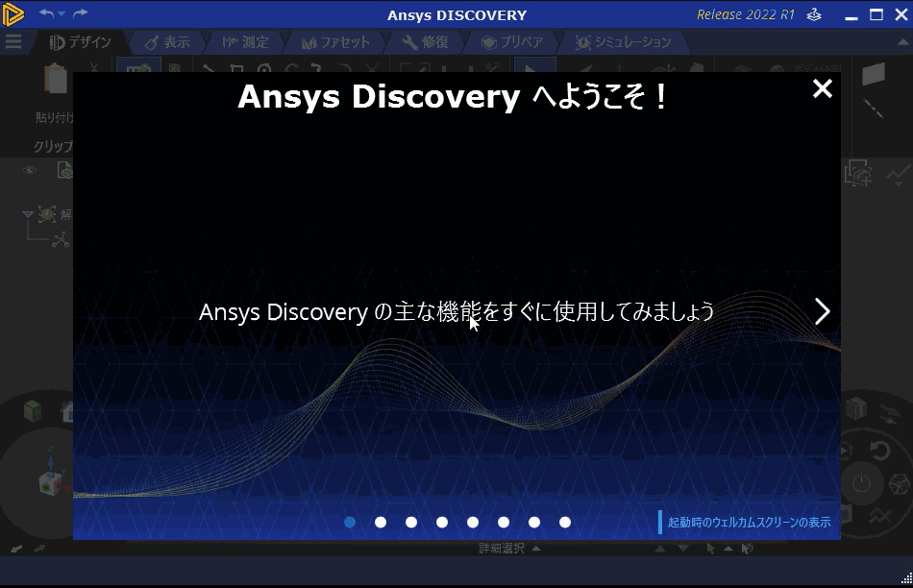Undo the last action

(x=46, y=12)
